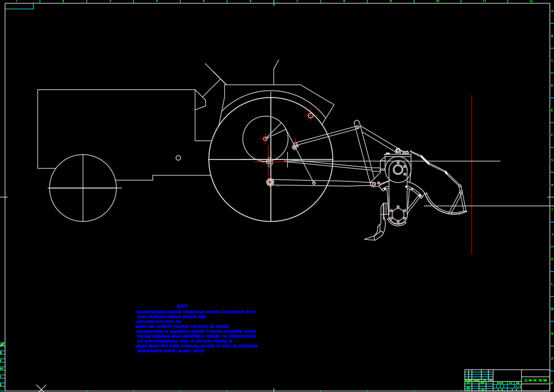Click the red crosshair at the rear axle center
Image resolution: width=554 pixels, height=392 pixels.
tap(269, 161)
